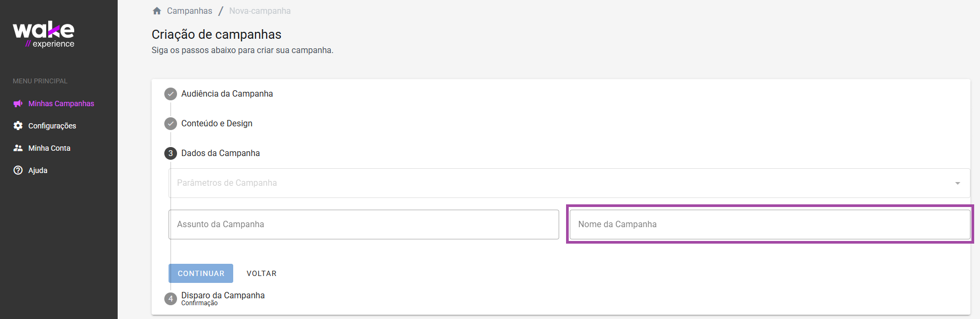Click the question mark Ajuda icon

click(18, 170)
